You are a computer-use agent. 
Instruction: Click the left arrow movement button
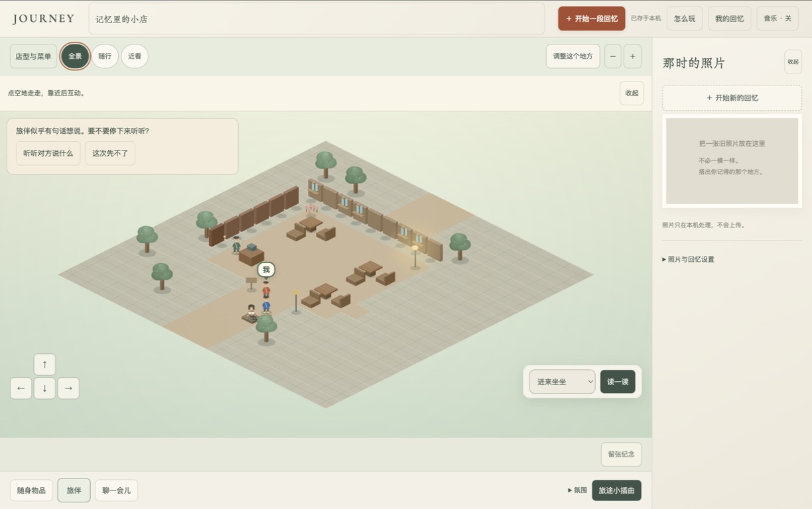(x=21, y=388)
